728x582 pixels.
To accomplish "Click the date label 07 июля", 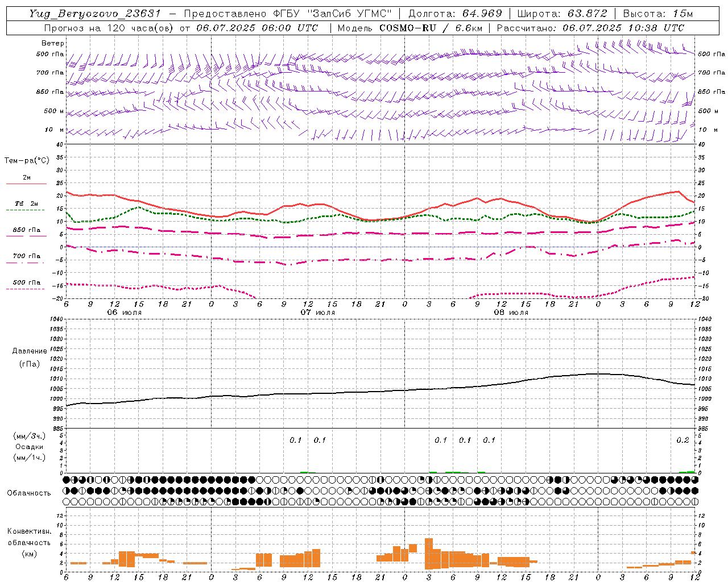I will 318,313.
